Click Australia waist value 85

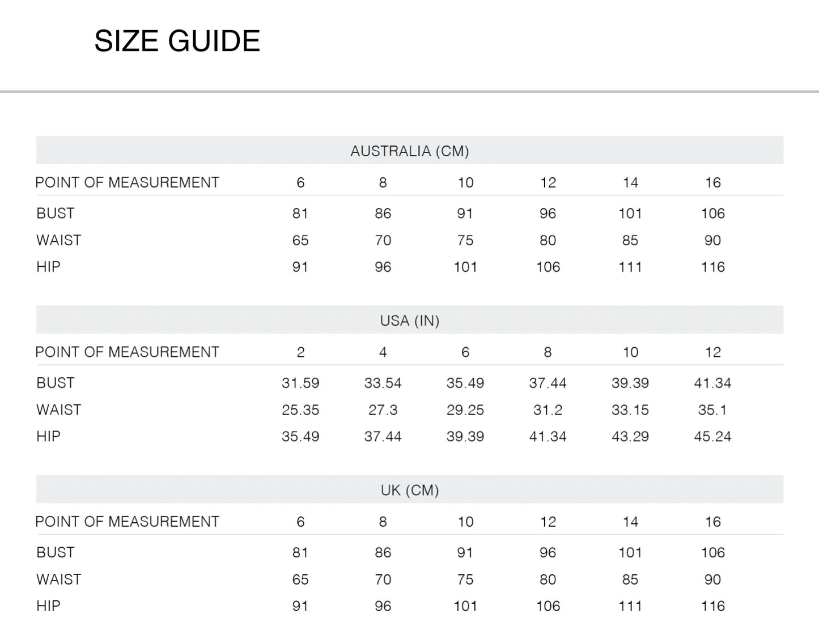[x=630, y=240]
